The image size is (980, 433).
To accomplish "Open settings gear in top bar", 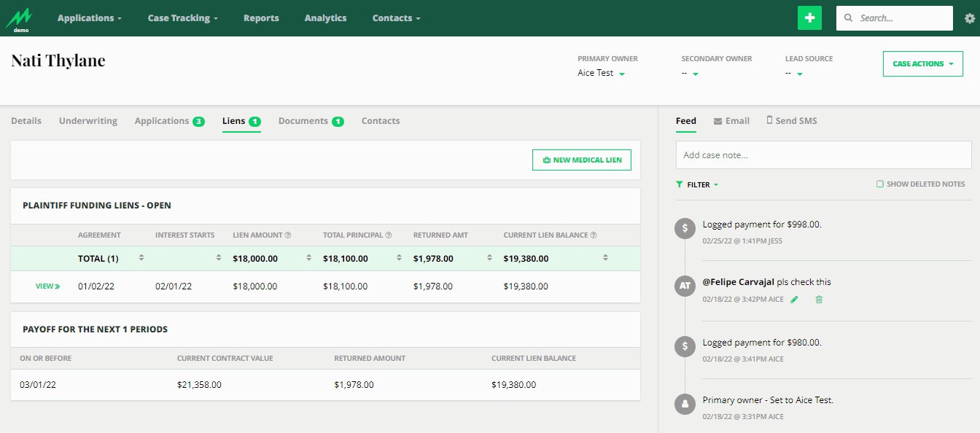I will coord(969,18).
